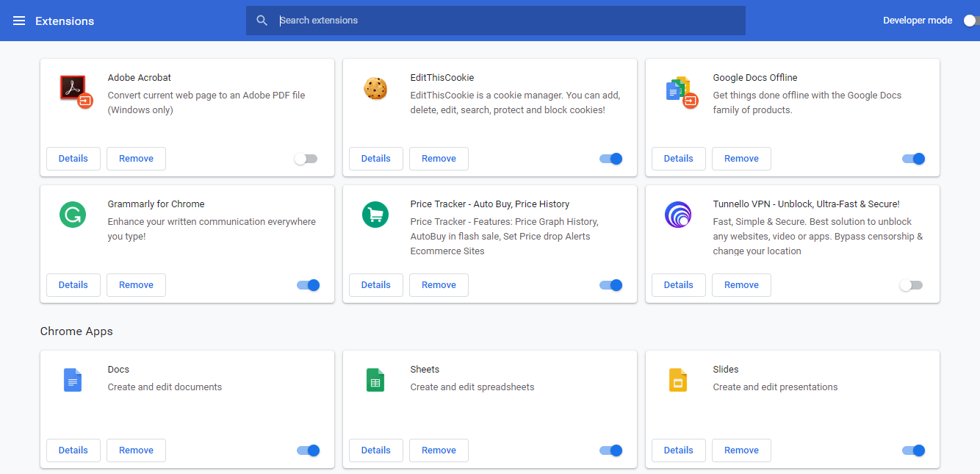980x474 pixels.
Task: Click the 'Create and edit spreadsheets' description
Action: point(472,387)
